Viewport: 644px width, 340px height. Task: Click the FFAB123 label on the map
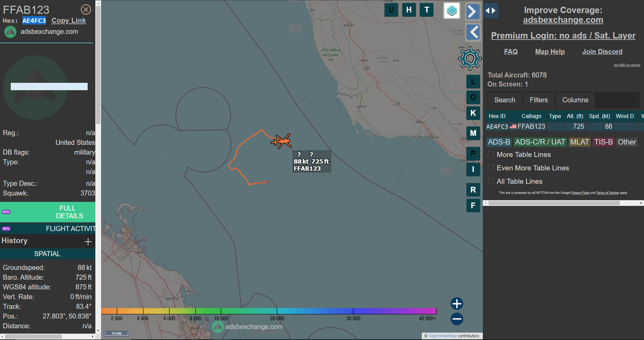(x=307, y=169)
